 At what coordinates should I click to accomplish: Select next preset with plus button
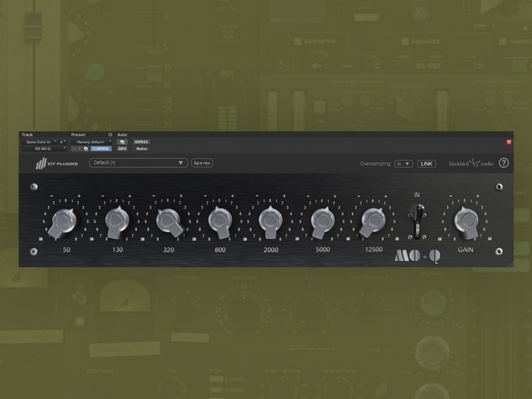80,149
